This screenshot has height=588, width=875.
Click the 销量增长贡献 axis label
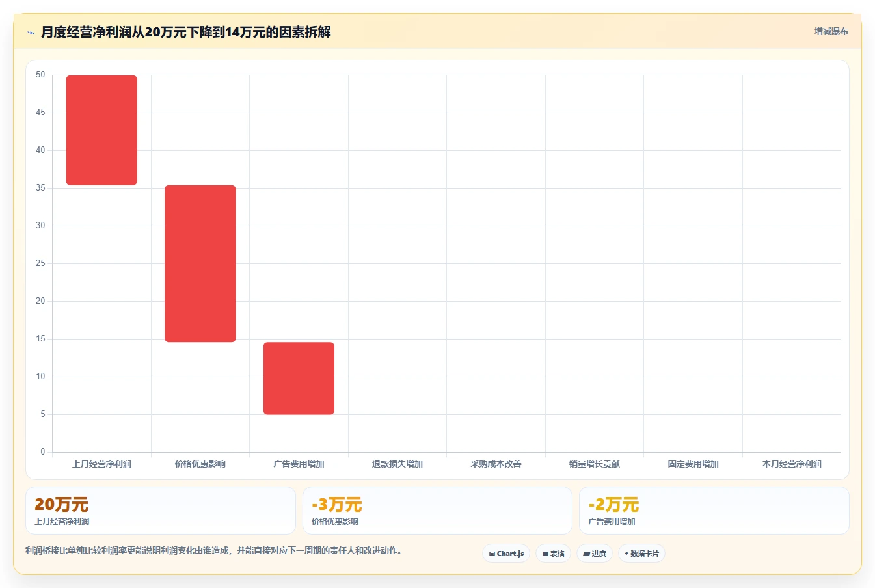pyautogui.click(x=595, y=464)
